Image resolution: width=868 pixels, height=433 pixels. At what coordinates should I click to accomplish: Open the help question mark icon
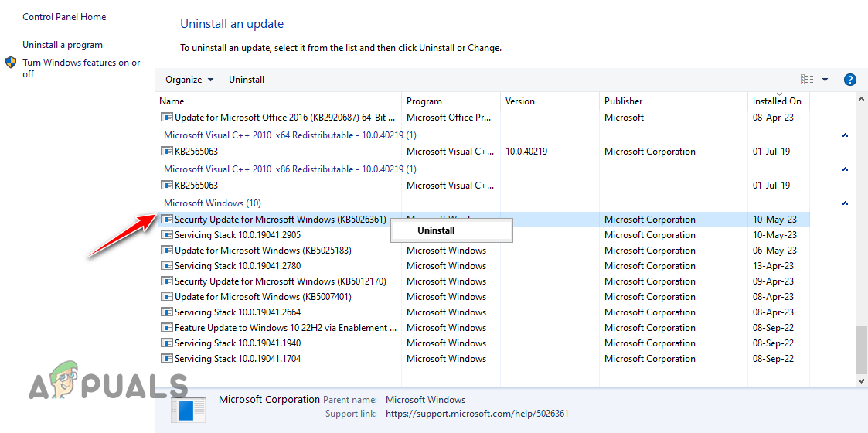(x=849, y=79)
